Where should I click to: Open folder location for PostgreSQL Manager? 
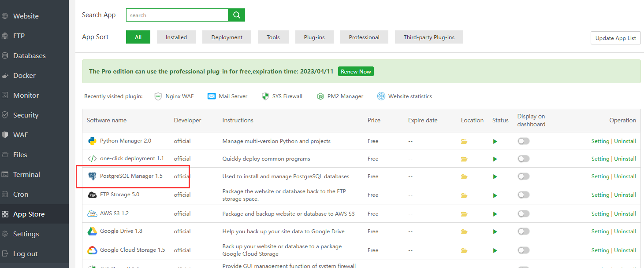click(464, 177)
